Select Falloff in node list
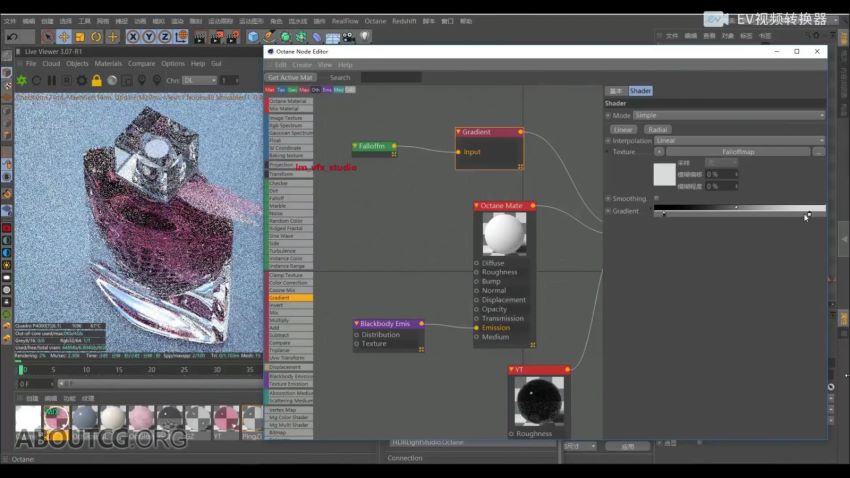The width and height of the screenshot is (850, 478). [289, 198]
